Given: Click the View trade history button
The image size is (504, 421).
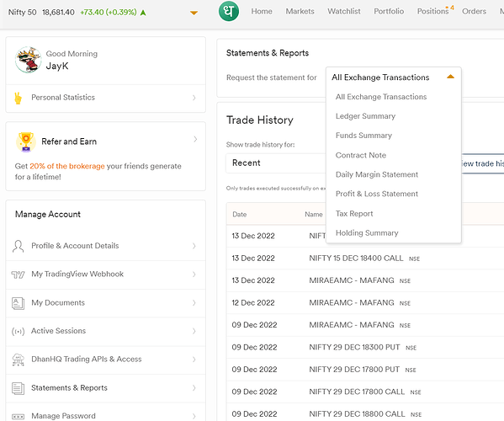Looking at the screenshot, I should [483, 163].
